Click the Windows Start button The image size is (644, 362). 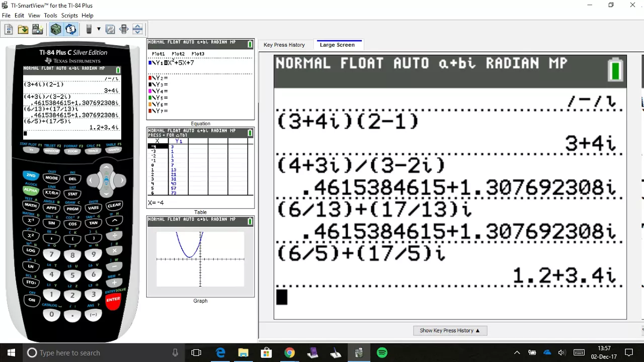pos(11,353)
